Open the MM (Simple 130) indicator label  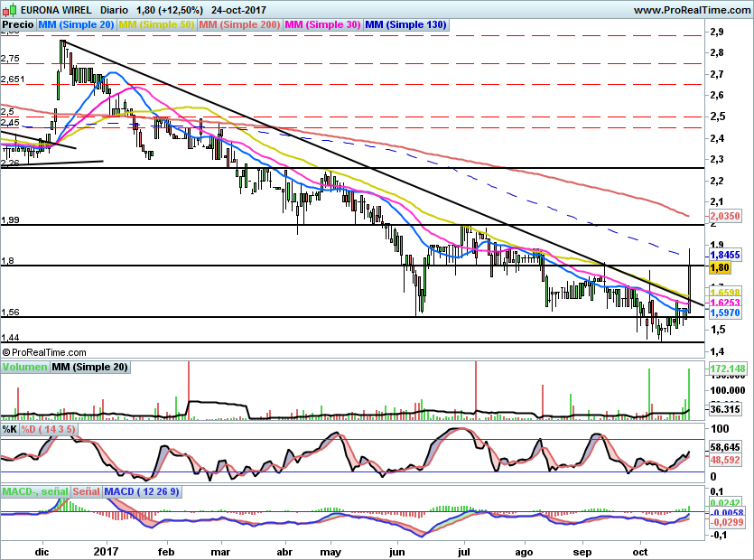pos(405,25)
